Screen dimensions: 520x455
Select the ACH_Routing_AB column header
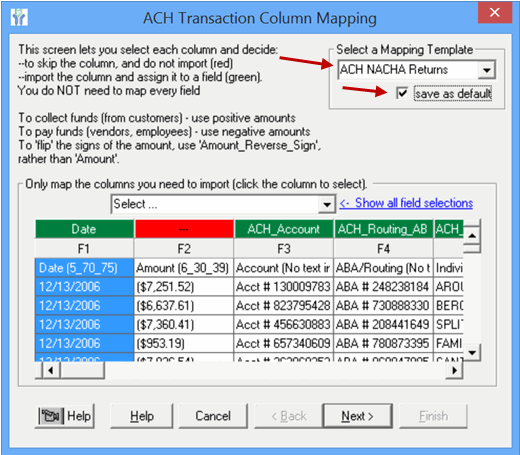pos(384,229)
